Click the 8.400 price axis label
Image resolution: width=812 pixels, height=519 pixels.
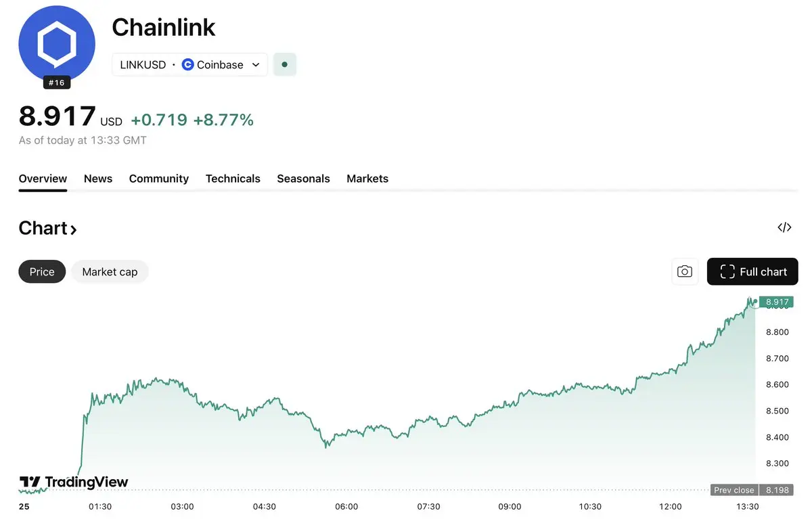click(x=777, y=437)
